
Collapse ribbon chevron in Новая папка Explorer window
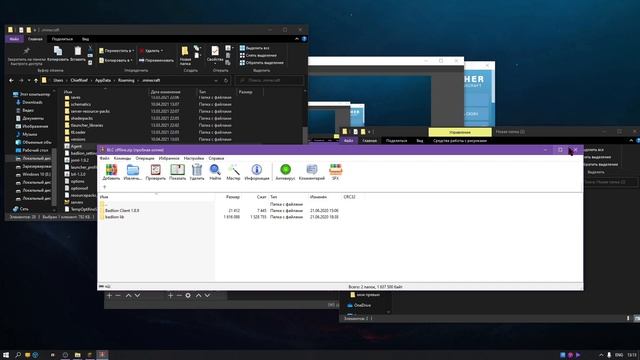pyautogui.click(x=631, y=140)
